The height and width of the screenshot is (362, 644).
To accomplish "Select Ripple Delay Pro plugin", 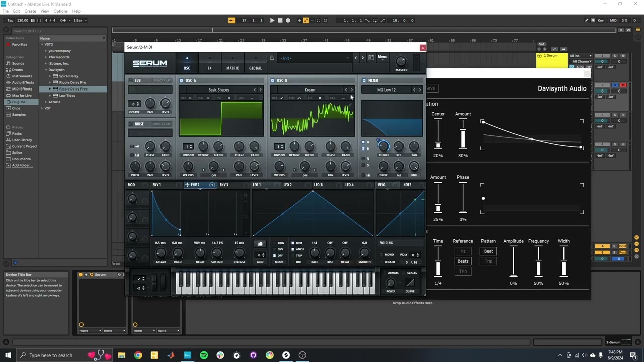I will click(x=72, y=82).
